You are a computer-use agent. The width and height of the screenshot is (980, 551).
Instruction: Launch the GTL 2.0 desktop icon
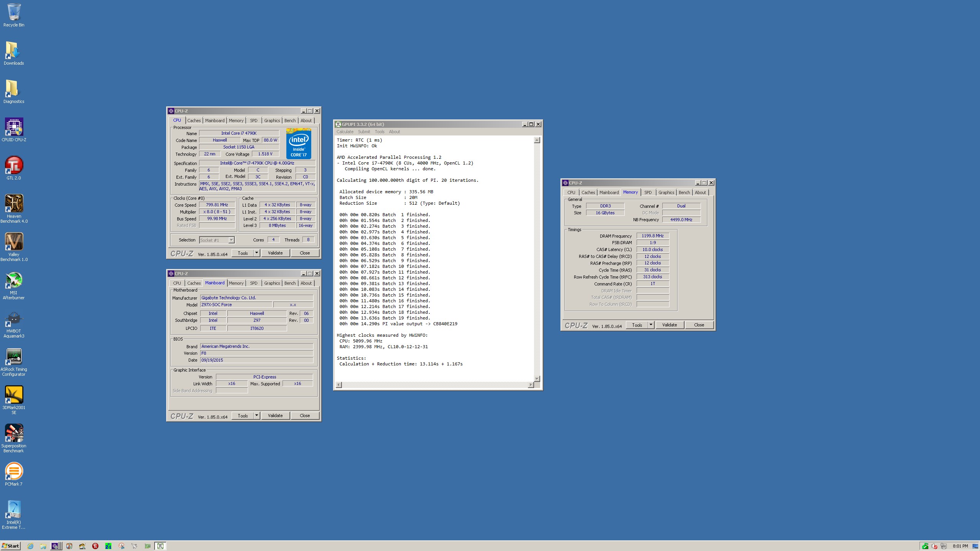[14, 168]
